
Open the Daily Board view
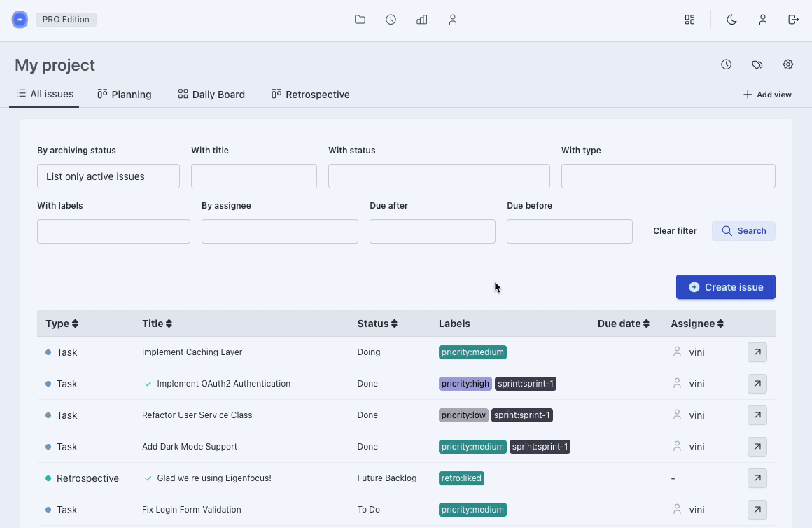point(211,94)
